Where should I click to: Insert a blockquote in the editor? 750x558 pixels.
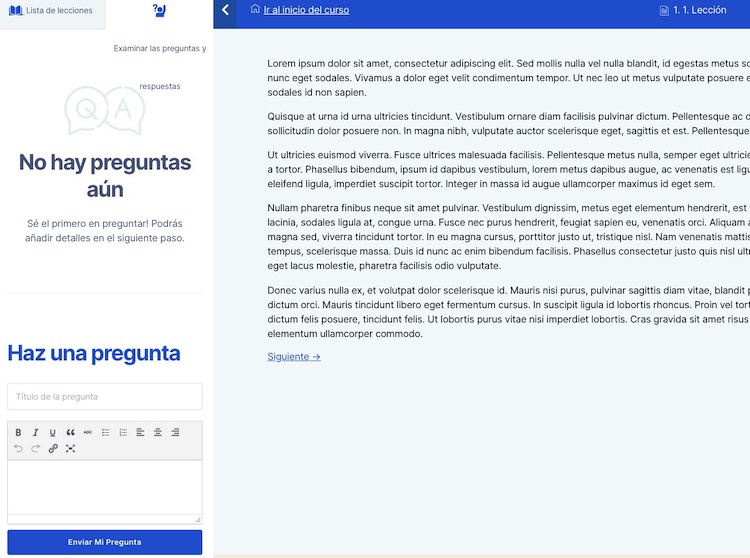click(70, 432)
